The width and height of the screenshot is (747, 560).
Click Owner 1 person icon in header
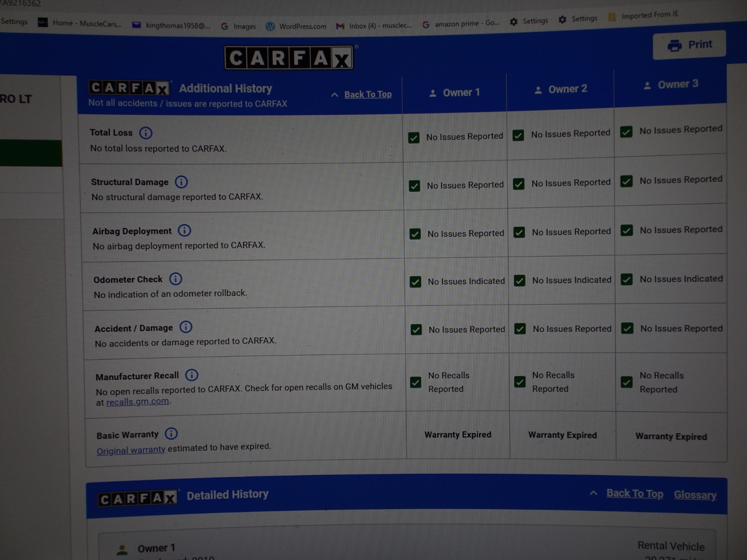point(433,93)
